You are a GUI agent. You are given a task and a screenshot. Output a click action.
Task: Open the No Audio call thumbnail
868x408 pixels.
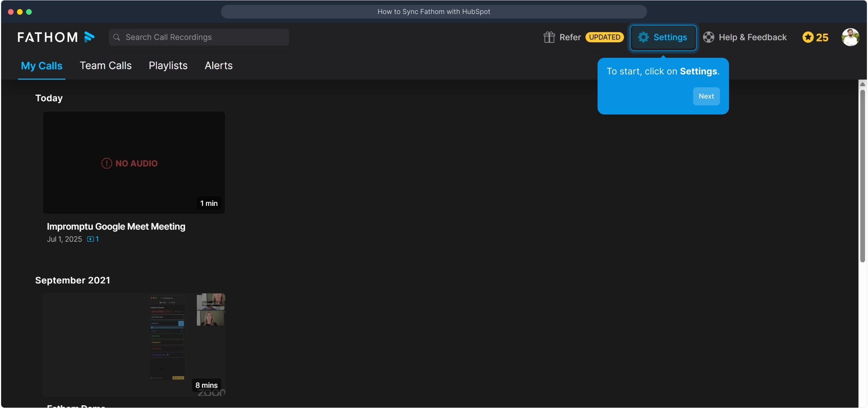tap(134, 162)
